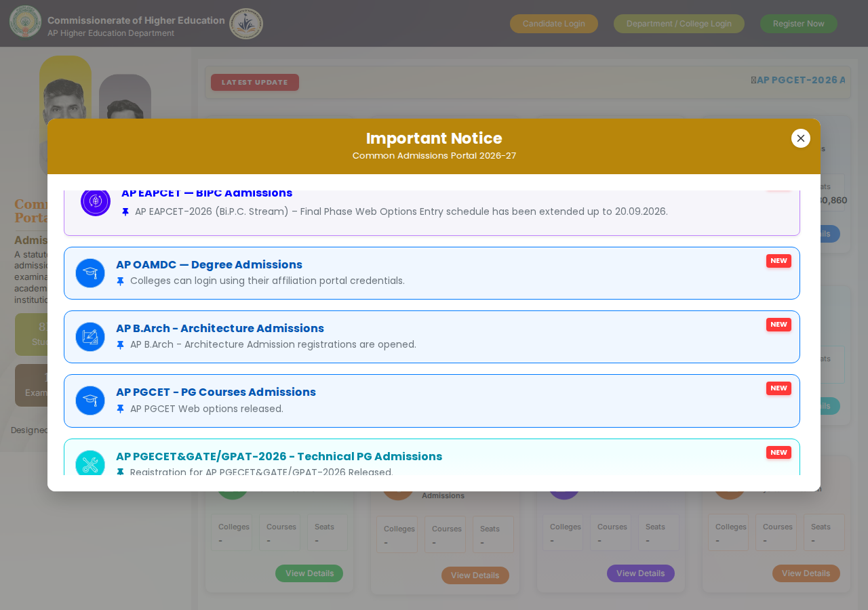868x610 pixels.
Task: Click the Department / College Login button
Action: point(679,24)
